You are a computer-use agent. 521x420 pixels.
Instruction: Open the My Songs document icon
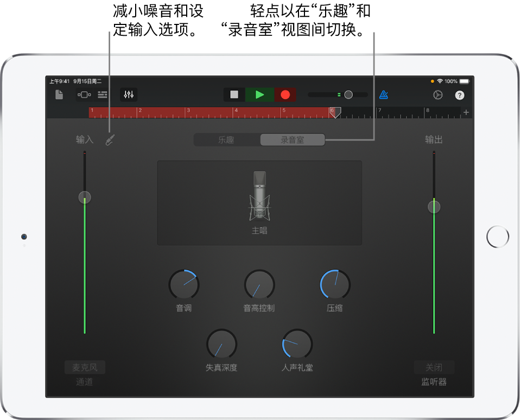point(60,94)
